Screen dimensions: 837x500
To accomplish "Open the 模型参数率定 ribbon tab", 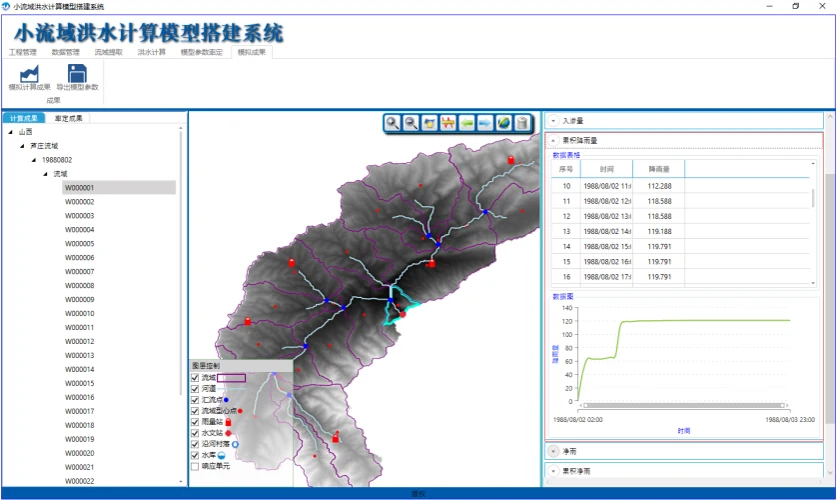I will click(x=201, y=52).
